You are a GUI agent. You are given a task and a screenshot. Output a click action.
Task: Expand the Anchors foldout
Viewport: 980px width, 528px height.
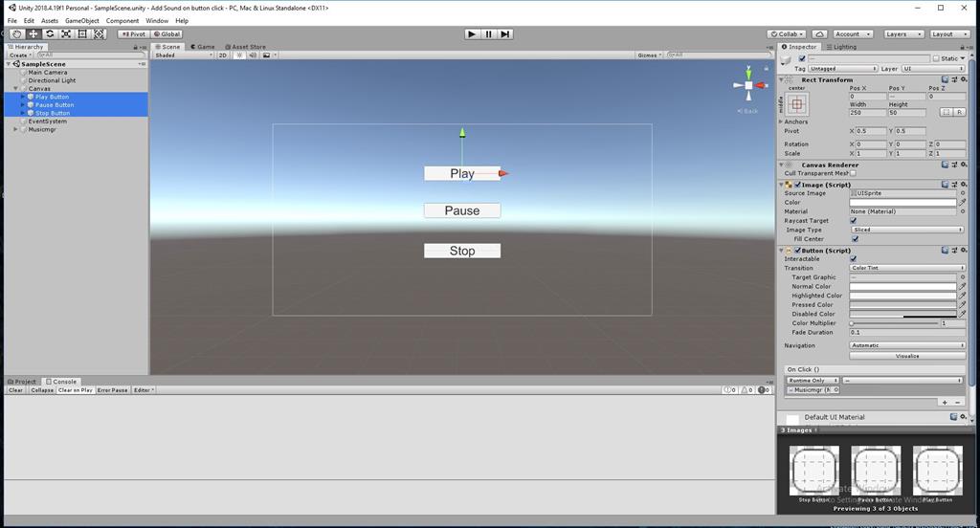click(x=781, y=121)
